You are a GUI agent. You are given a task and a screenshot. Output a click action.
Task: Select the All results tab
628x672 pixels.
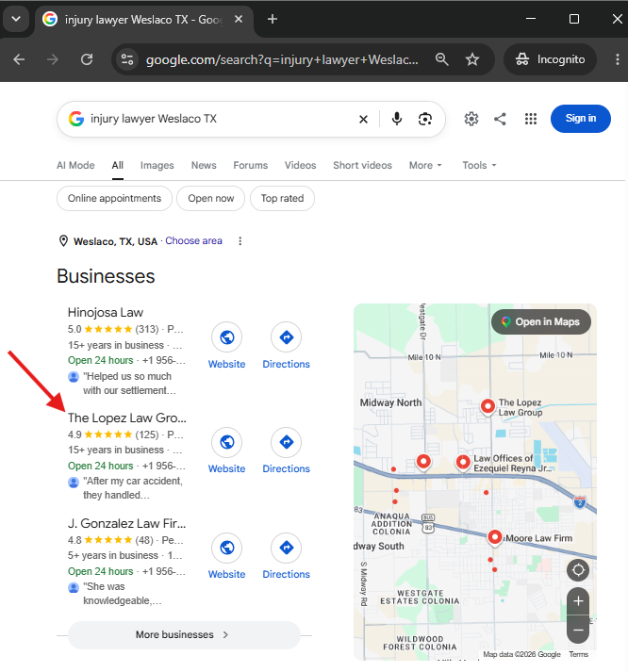click(118, 166)
